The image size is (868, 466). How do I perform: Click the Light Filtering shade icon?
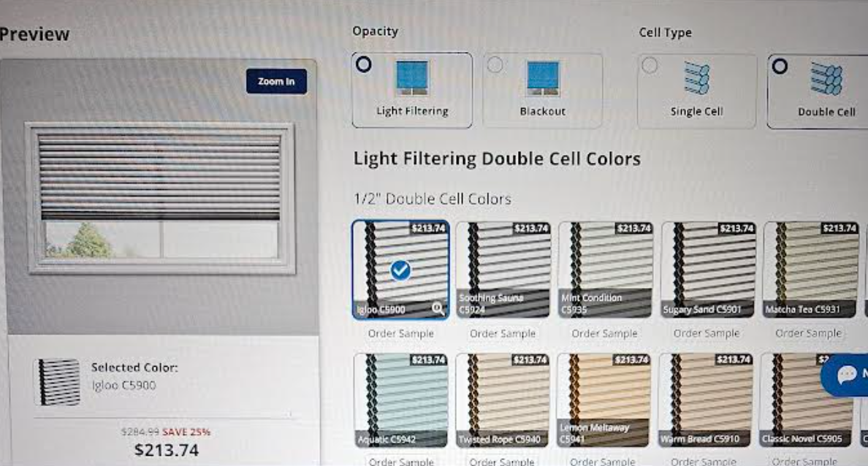click(x=412, y=78)
